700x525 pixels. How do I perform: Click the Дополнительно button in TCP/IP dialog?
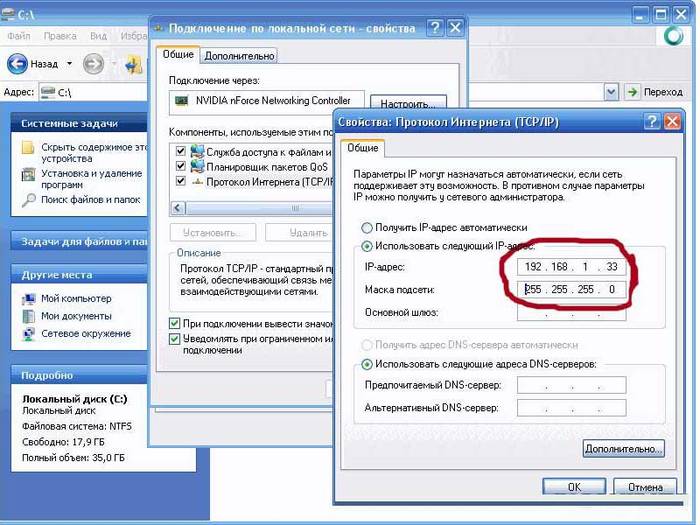coord(623,449)
